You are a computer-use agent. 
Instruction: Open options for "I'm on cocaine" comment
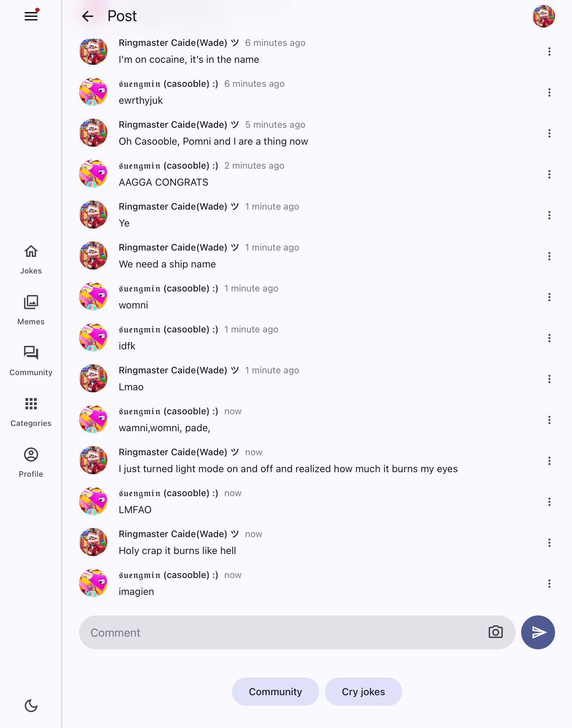tap(549, 52)
